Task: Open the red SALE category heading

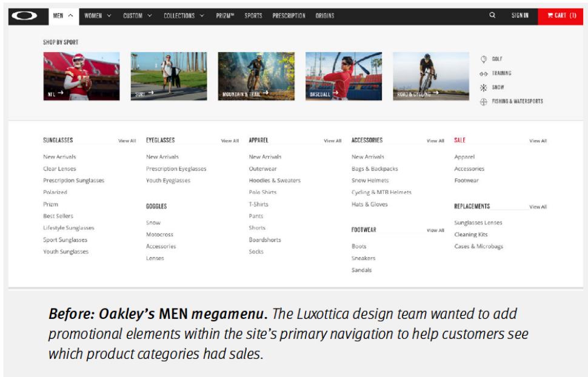Action: tap(460, 140)
